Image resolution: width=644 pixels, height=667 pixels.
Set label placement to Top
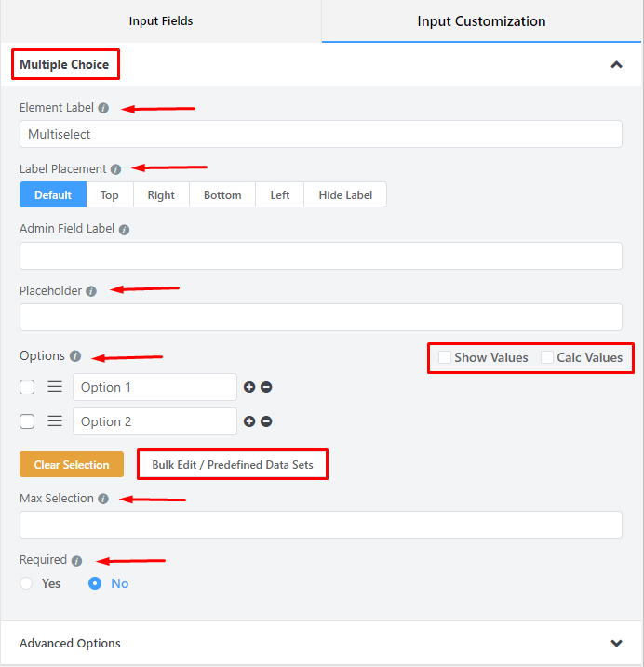(x=110, y=194)
